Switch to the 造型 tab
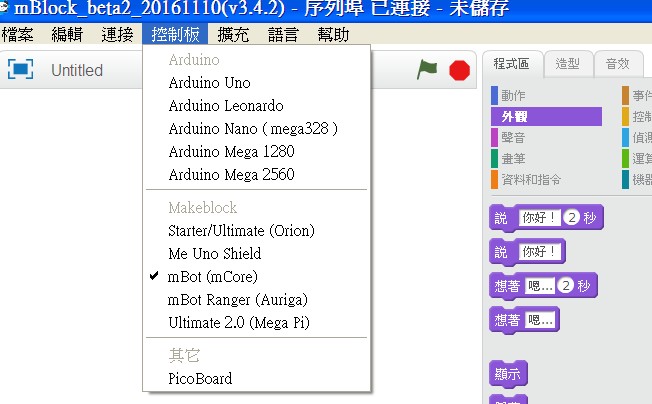 [568, 64]
